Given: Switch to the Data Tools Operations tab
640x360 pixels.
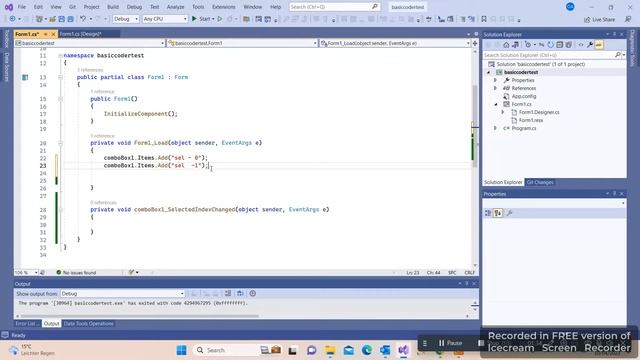Looking at the screenshot, I should click(89, 324).
